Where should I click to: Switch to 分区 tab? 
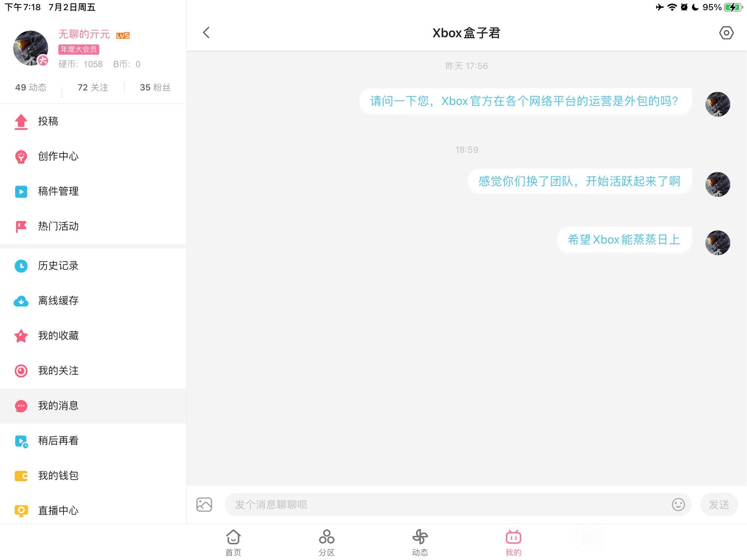(x=327, y=543)
